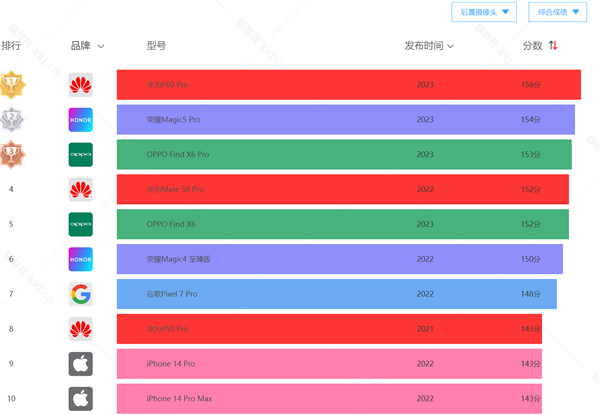Open the 综合成绩 dropdown

pos(558,12)
